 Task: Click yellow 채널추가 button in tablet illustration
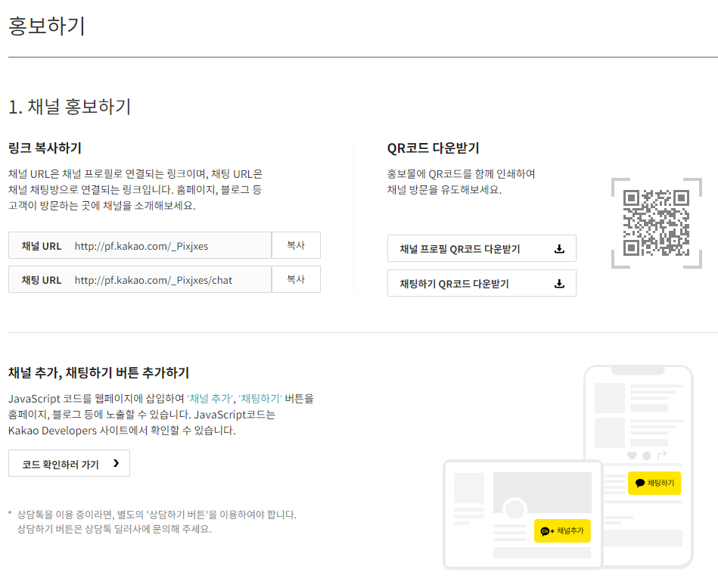[x=562, y=531]
